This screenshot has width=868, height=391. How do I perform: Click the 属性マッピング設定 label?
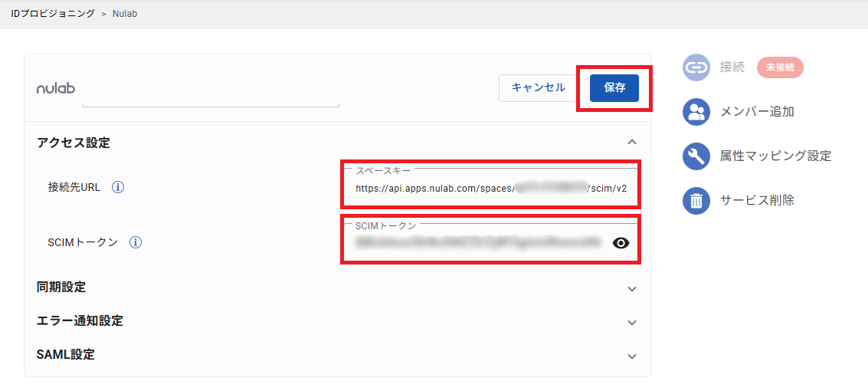[775, 156]
